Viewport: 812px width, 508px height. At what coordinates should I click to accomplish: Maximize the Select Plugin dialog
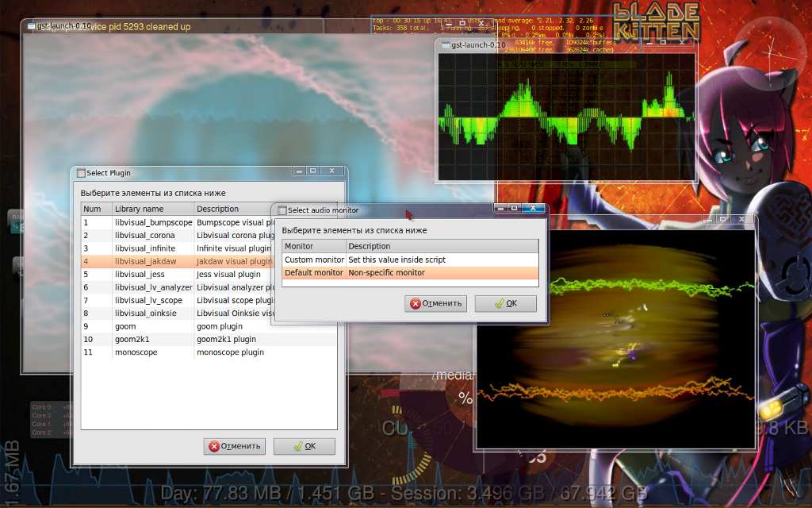coord(312,171)
